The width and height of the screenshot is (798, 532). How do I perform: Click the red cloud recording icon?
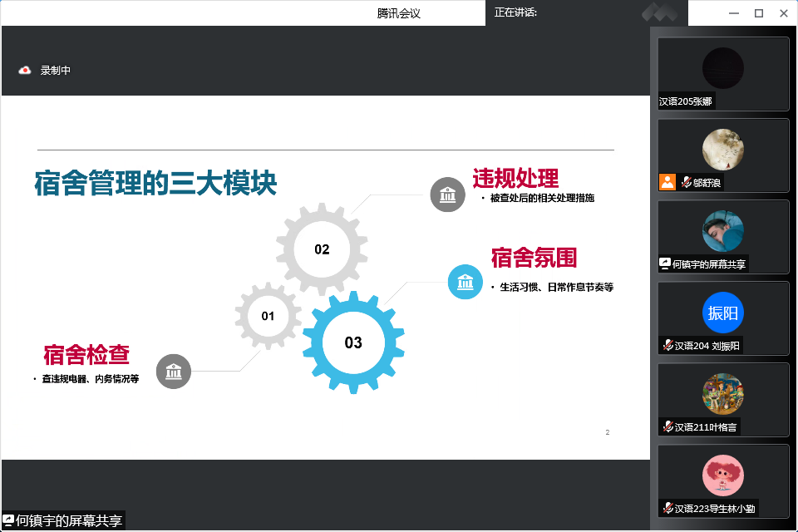click(x=25, y=71)
